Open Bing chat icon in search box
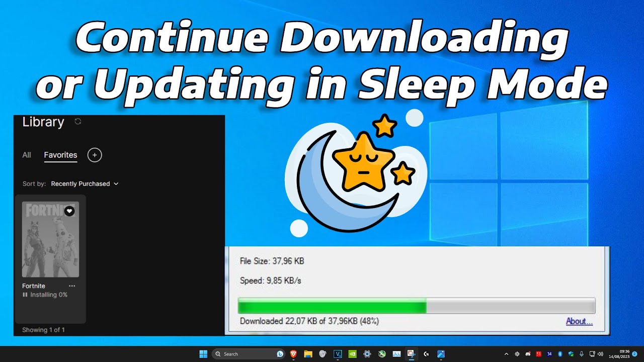Viewport: 644px width, 362px height. coord(280,354)
